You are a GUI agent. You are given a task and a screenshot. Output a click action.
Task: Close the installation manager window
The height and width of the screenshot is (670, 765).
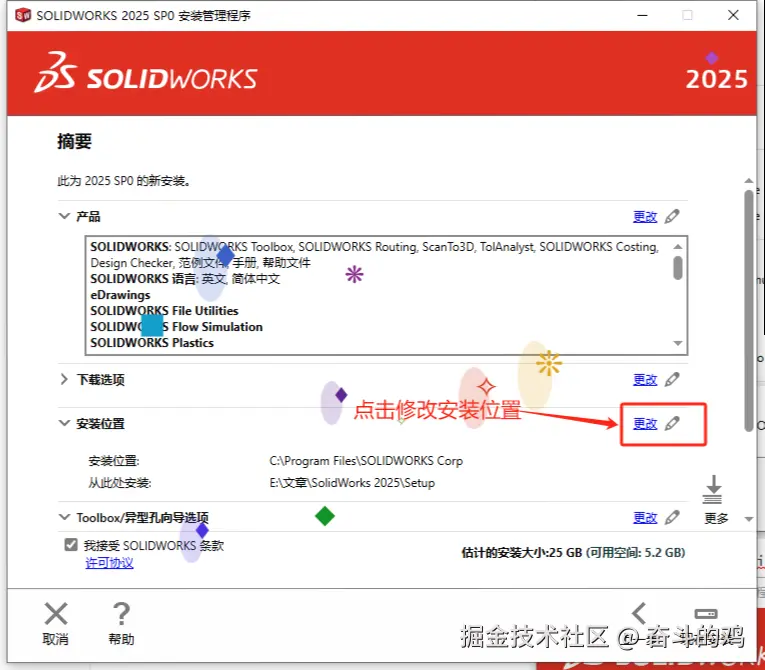coord(733,15)
